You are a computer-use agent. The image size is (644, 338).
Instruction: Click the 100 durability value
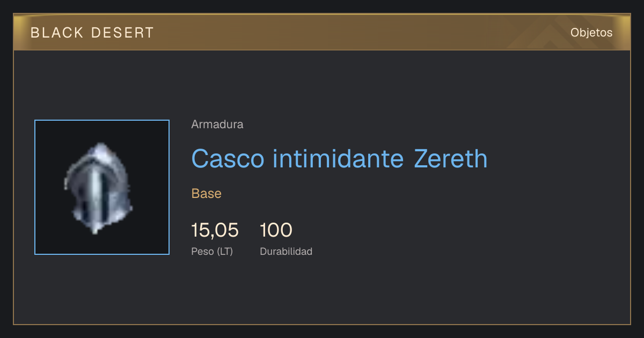coord(276,230)
